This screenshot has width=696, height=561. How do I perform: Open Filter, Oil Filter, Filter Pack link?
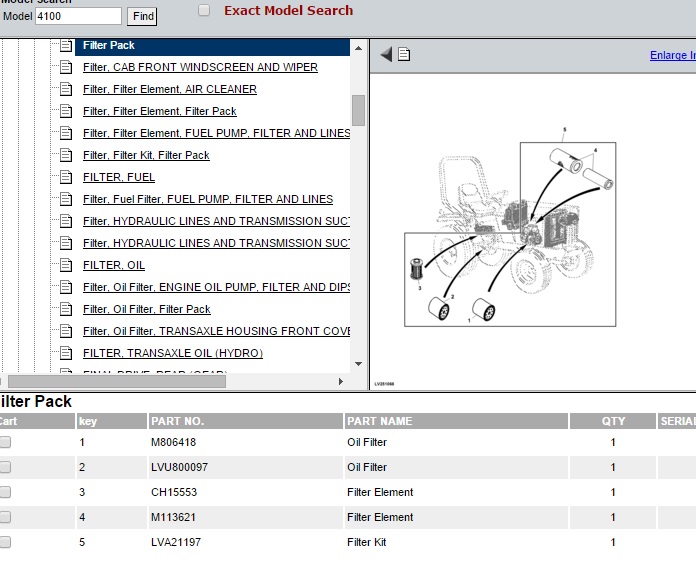[146, 309]
